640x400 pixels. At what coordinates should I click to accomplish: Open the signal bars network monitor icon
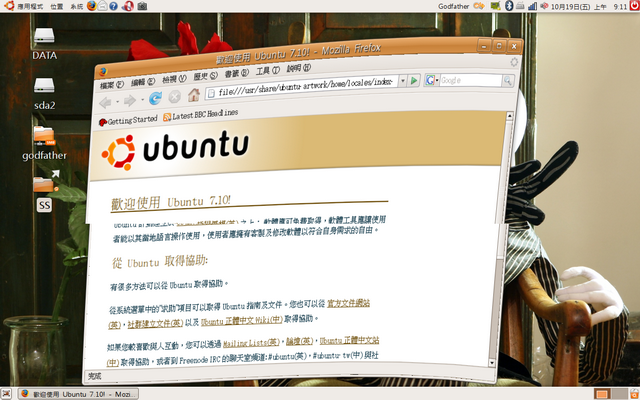(532, 6)
